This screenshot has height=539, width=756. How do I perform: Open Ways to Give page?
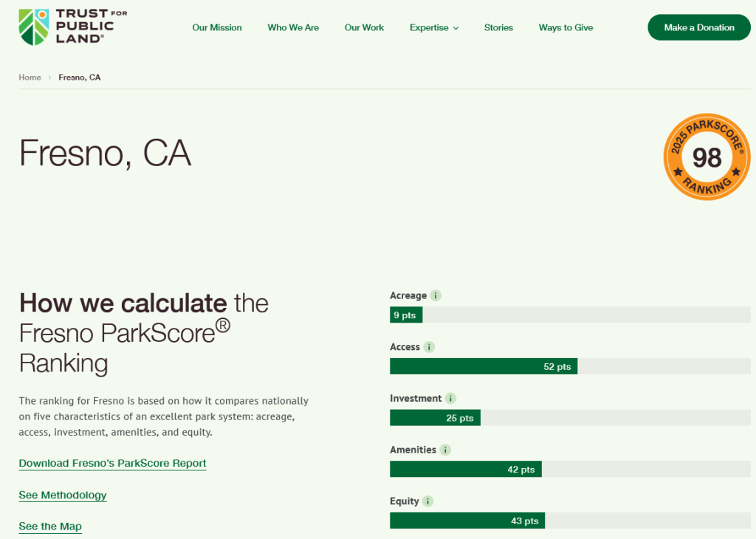[x=566, y=27]
